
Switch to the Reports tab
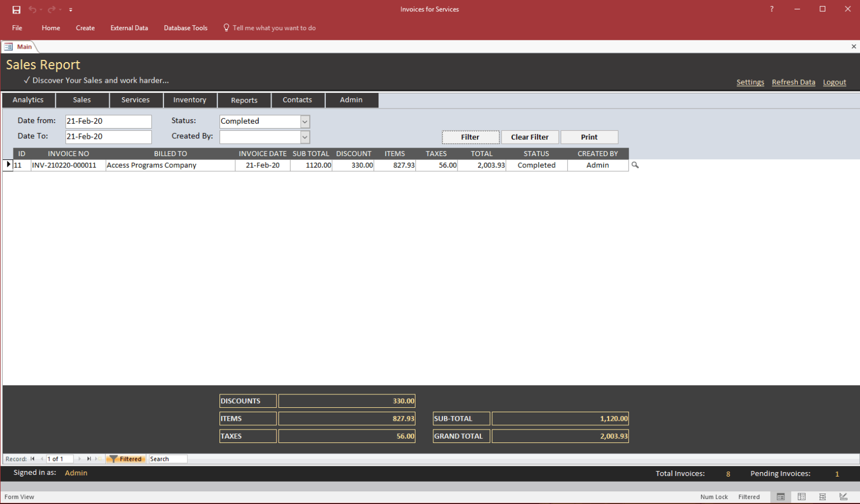pyautogui.click(x=244, y=100)
